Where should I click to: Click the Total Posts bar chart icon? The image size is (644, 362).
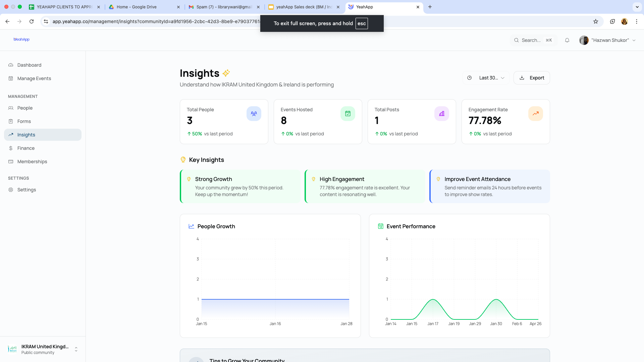coord(442,114)
